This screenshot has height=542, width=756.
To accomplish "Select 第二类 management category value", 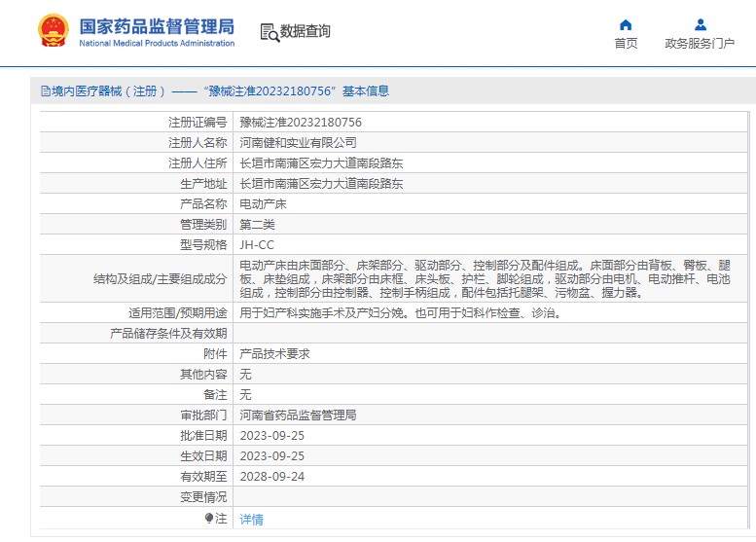I will tap(257, 224).
